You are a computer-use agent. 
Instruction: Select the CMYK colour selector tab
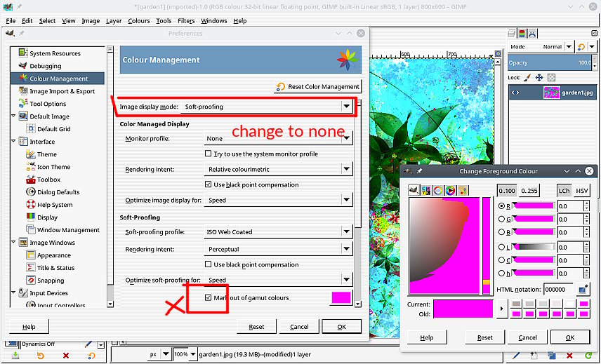[426, 190]
